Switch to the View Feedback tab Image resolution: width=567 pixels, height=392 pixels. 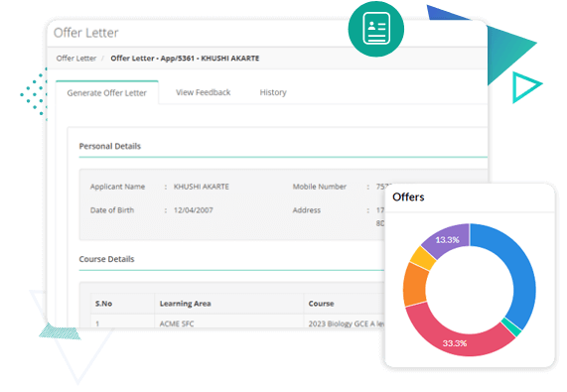pos(203,92)
